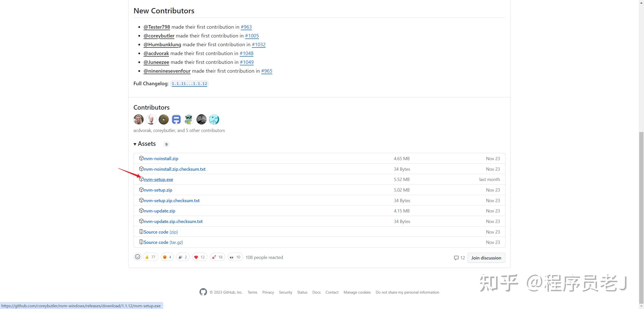Click the vertical scrollbar thumb
Screen dimensions: 644x309
[x=641, y=216]
